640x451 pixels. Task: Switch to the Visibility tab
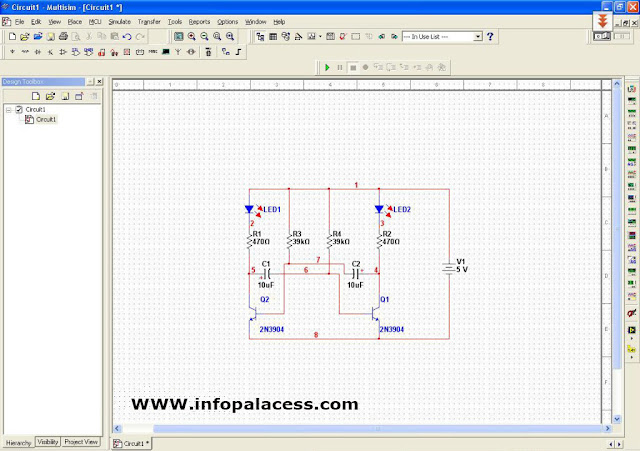[x=48, y=442]
